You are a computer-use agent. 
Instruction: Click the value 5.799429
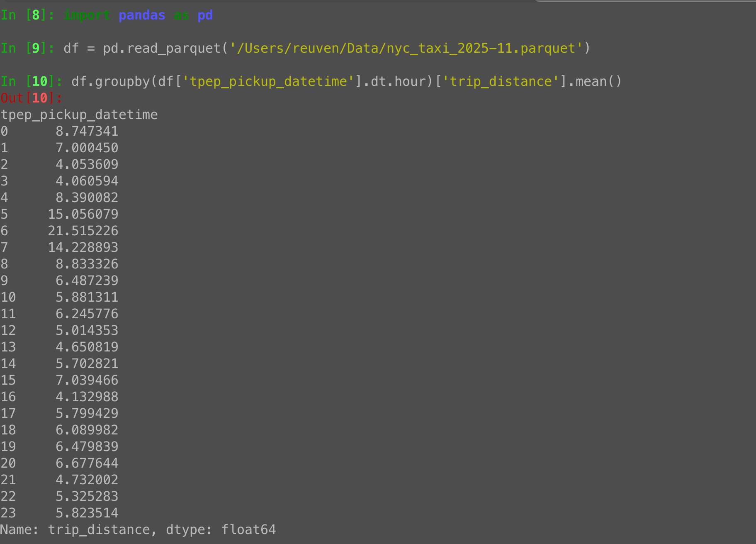(x=87, y=414)
